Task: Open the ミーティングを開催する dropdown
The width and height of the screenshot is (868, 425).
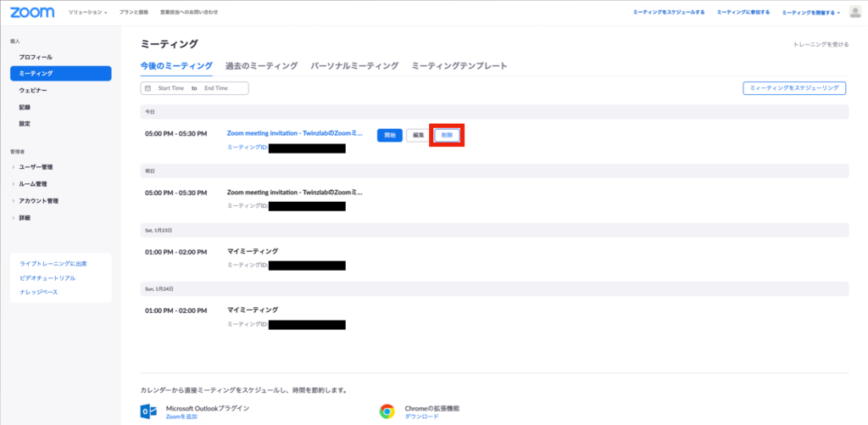Action: [811, 13]
